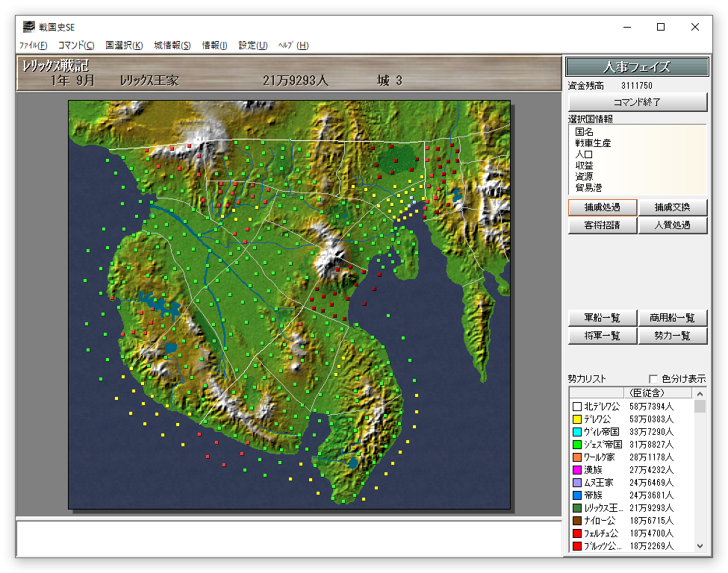Image resolution: width=728 pixels, height=573 pixels.
Task: Select the orange ワールク家 faction swatch
Action: point(576,457)
